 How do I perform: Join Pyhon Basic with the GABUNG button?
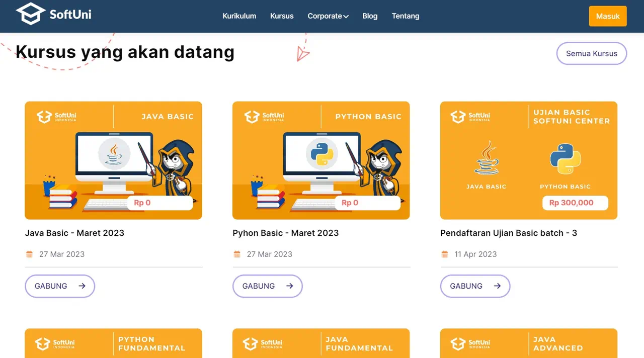(268, 286)
